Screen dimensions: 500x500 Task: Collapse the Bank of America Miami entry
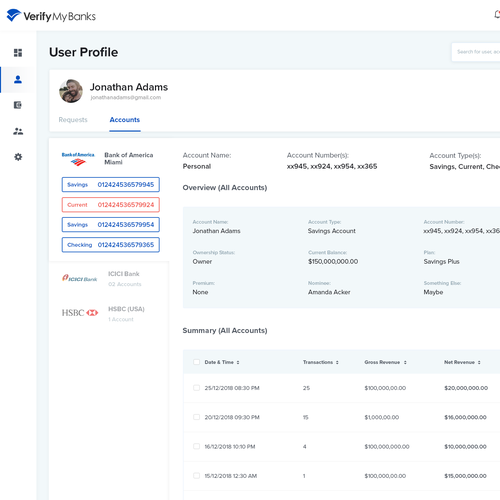coord(109,159)
